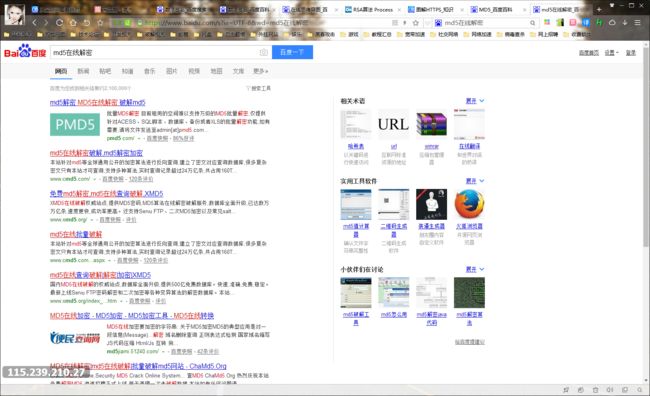650x396 pixels.
Task: Click the 火狐浏览器 link in the sidebar
Action: pos(469,226)
